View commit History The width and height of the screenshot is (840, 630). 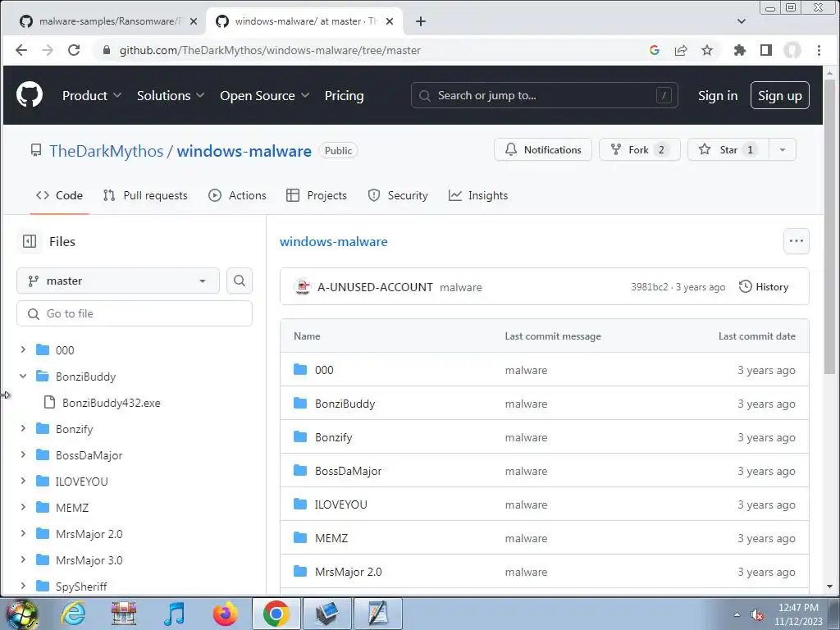(x=764, y=286)
